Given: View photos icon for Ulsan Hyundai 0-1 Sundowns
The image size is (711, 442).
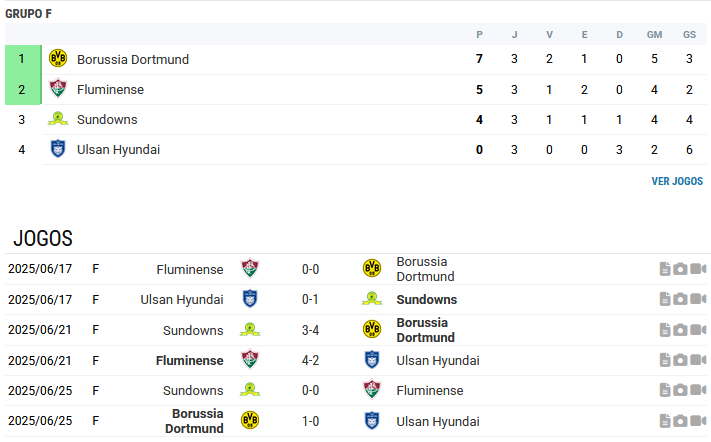Looking at the screenshot, I should click(x=680, y=299).
